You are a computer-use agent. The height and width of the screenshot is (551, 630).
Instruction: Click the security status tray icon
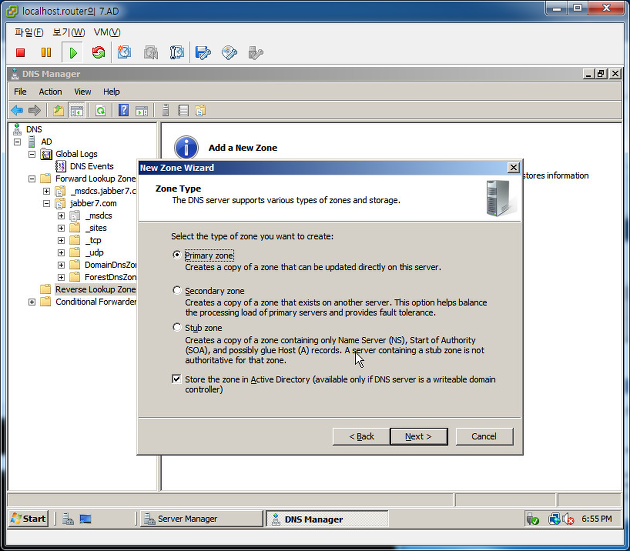tap(532, 519)
